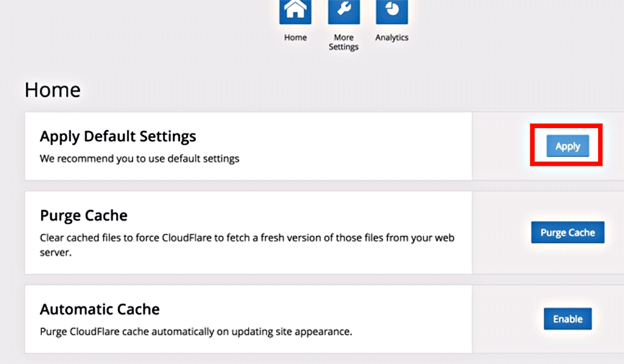Open settings through the More Settings icon

[x=343, y=11]
